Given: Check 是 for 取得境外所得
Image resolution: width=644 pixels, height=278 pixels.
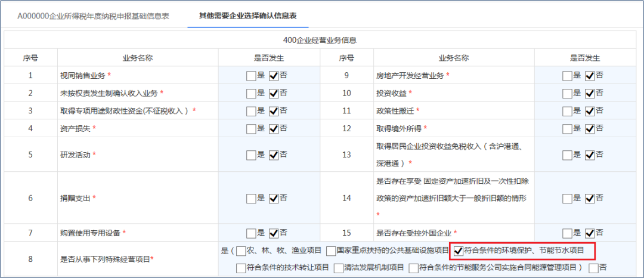Looking at the screenshot, I should pyautogui.click(x=567, y=128).
